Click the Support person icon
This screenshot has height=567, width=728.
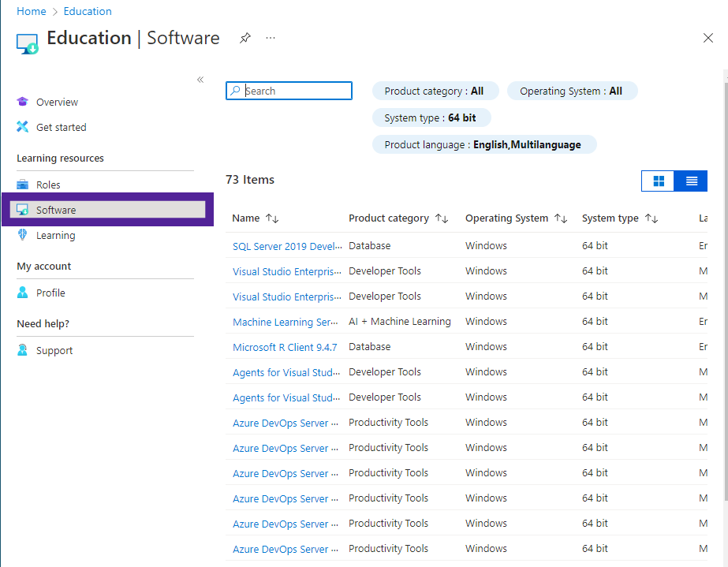(22, 350)
